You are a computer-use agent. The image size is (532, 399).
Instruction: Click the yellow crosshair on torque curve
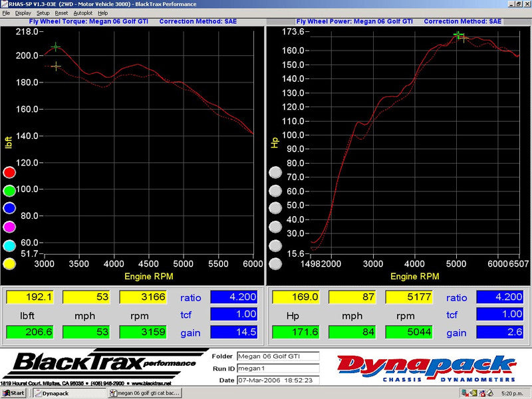(x=56, y=66)
